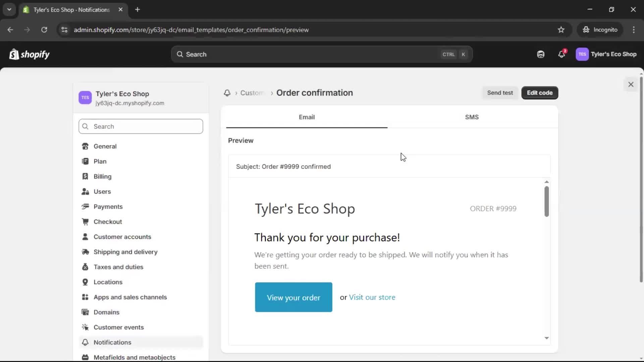This screenshot has width=644, height=362.
Task: Click the notifications bell icon in the top bar
Action: (x=561, y=54)
